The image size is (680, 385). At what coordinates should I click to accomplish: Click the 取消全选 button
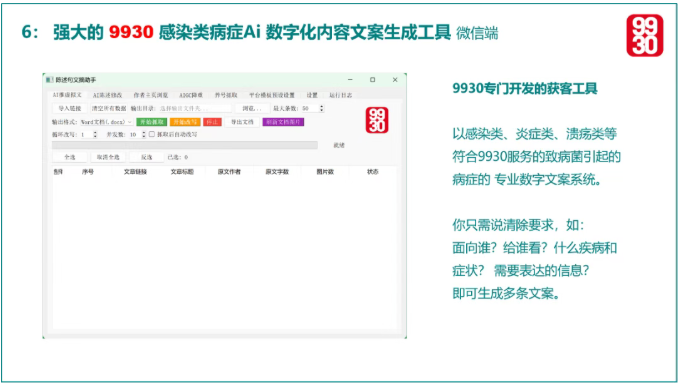[108, 157]
